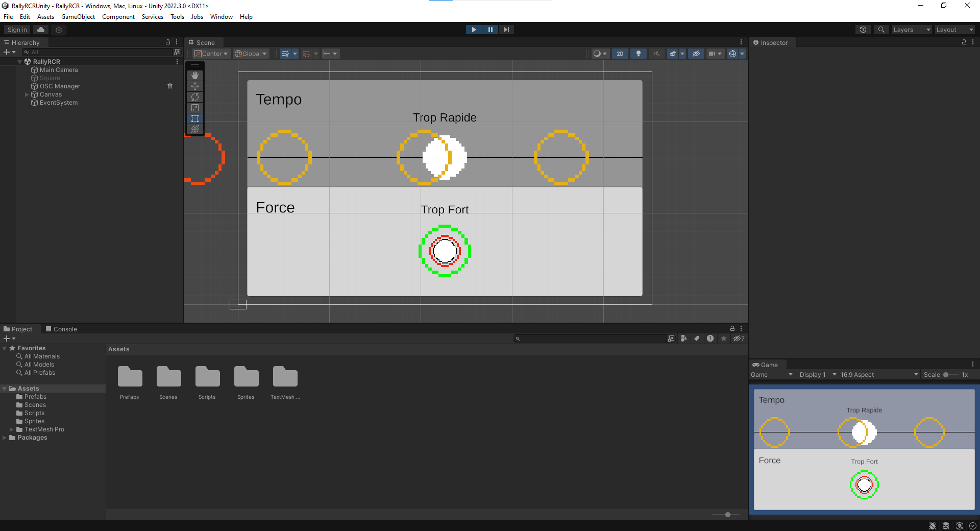
Task: Lock the Project panel
Action: point(732,329)
